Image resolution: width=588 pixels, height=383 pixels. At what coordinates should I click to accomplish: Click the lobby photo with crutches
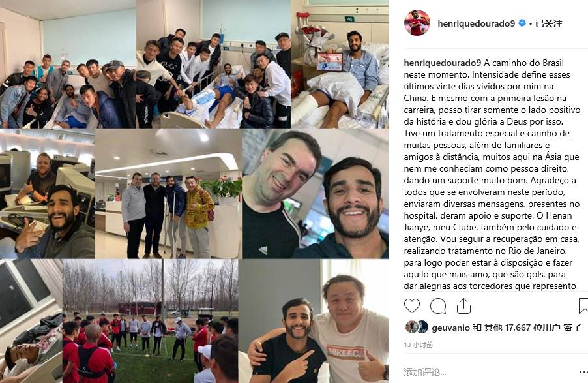(x=168, y=194)
